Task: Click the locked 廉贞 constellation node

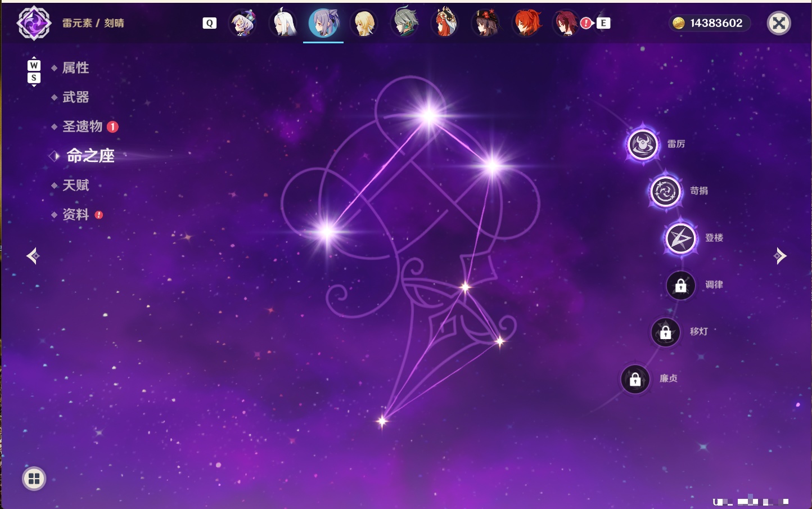Action: [x=635, y=379]
